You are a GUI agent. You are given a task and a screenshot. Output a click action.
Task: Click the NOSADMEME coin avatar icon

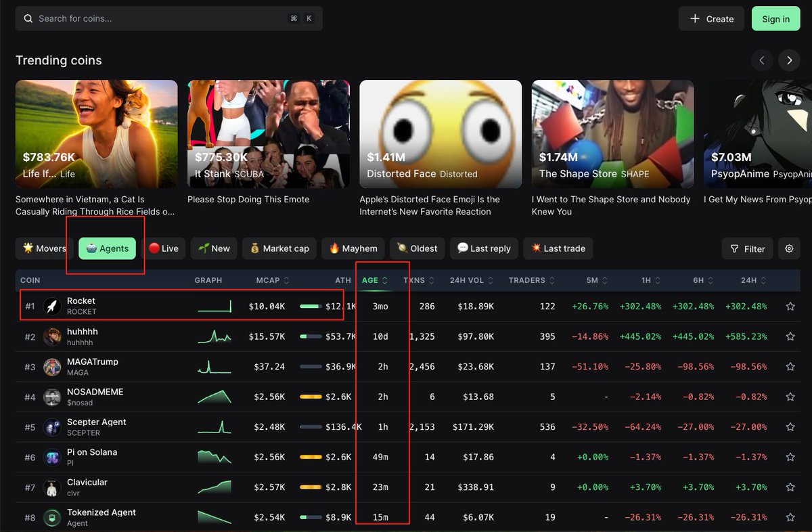pos(52,397)
